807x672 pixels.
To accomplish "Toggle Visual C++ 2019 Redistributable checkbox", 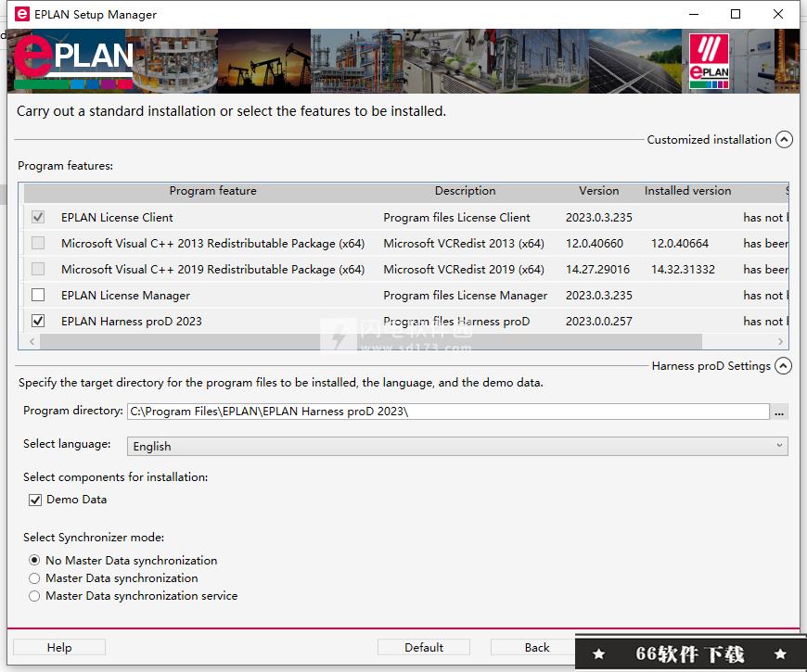I will [x=38, y=269].
